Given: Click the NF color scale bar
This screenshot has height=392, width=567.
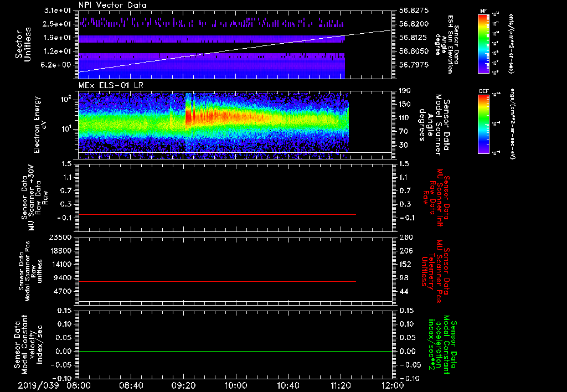Looking at the screenshot, I should [484, 43].
